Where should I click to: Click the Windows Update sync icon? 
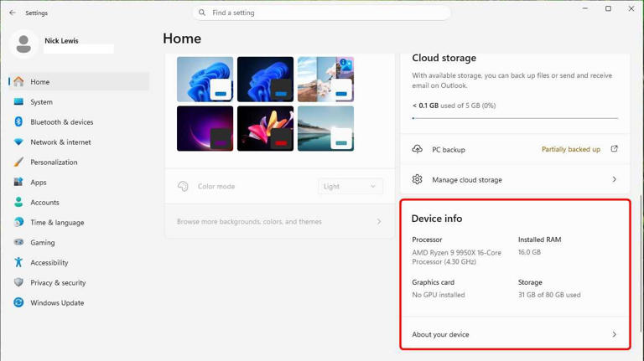pyautogui.click(x=18, y=302)
